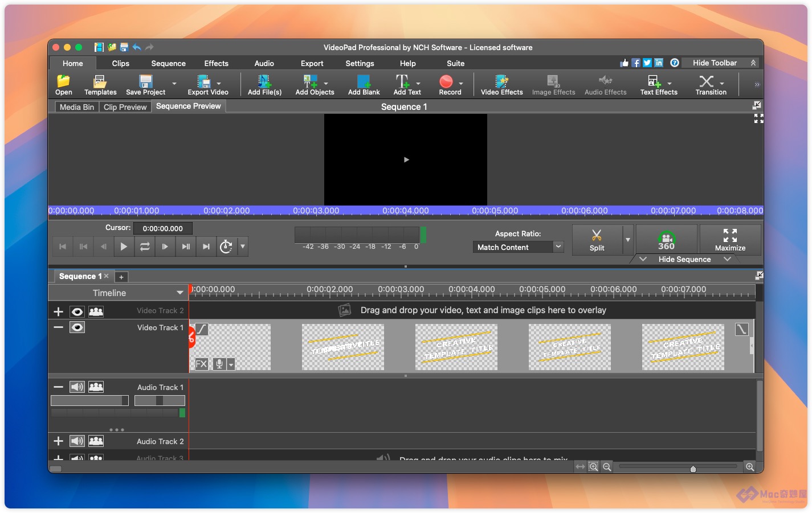Viewport: 812px width, 513px height.
Task: Click Hide Sequence button
Action: click(x=684, y=259)
